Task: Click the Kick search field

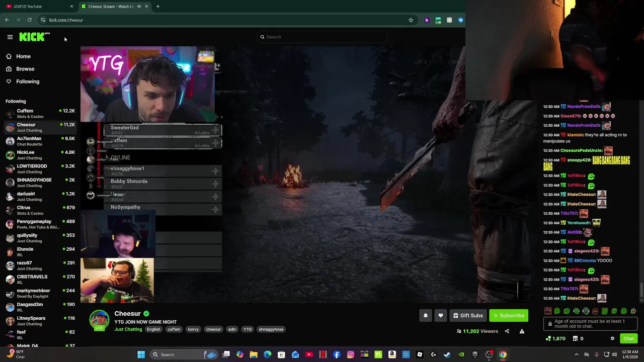Action: (322, 37)
